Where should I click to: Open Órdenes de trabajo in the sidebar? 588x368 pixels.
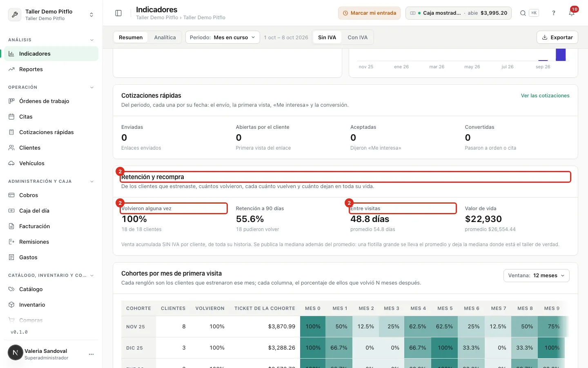click(51, 101)
